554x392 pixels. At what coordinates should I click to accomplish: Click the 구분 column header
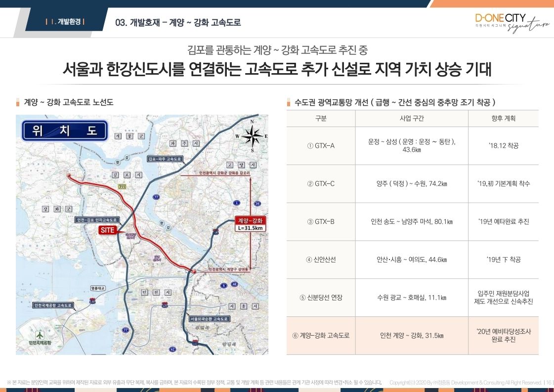pos(321,119)
